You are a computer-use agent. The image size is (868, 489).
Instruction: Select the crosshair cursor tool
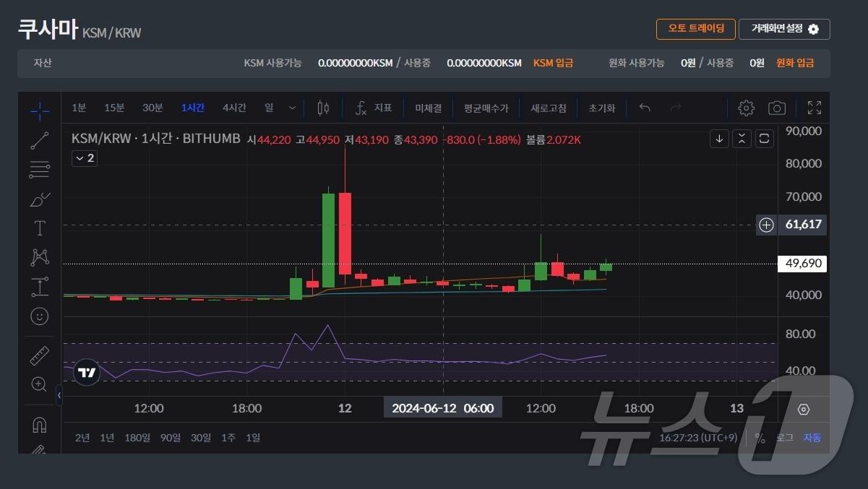[40, 109]
